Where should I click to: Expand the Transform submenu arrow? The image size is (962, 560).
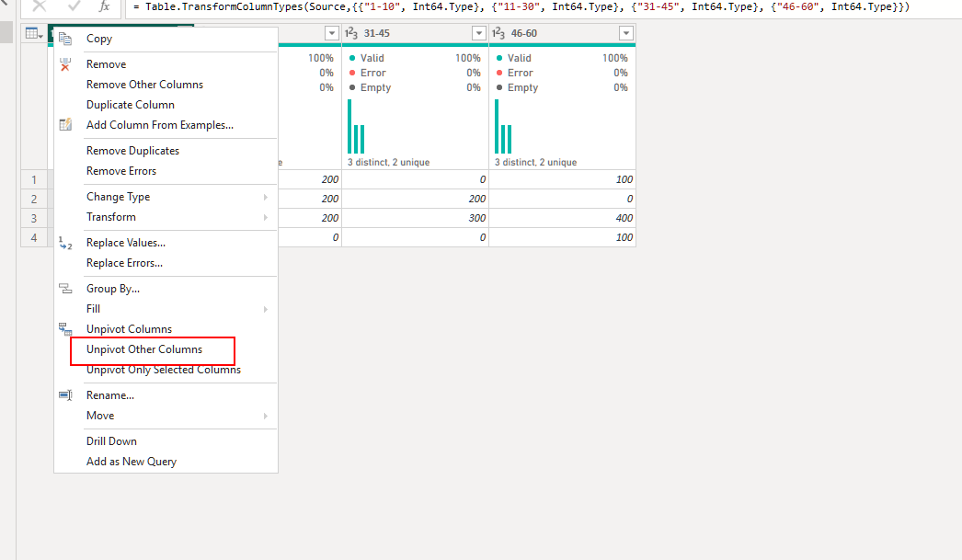(265, 217)
